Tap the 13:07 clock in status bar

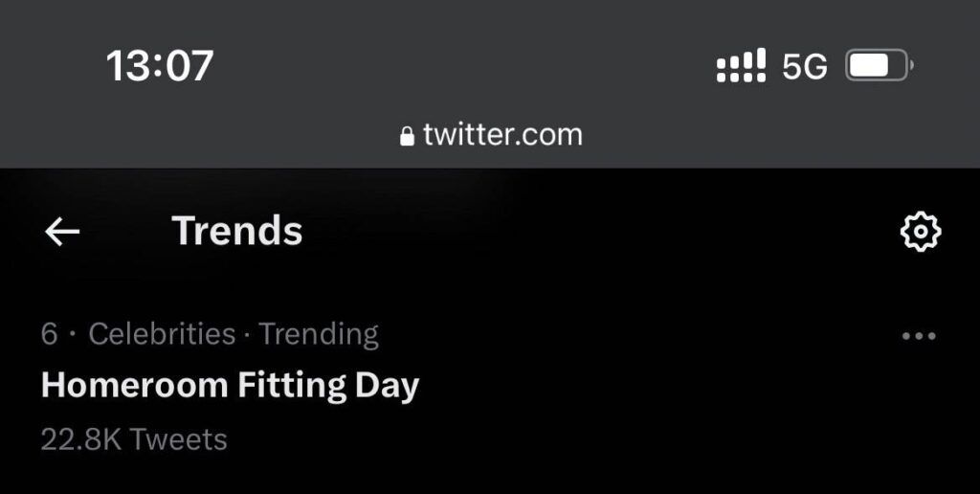point(159,66)
